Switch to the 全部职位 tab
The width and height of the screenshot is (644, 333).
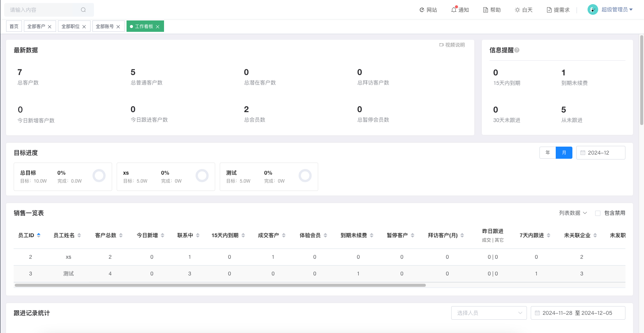pos(70,27)
